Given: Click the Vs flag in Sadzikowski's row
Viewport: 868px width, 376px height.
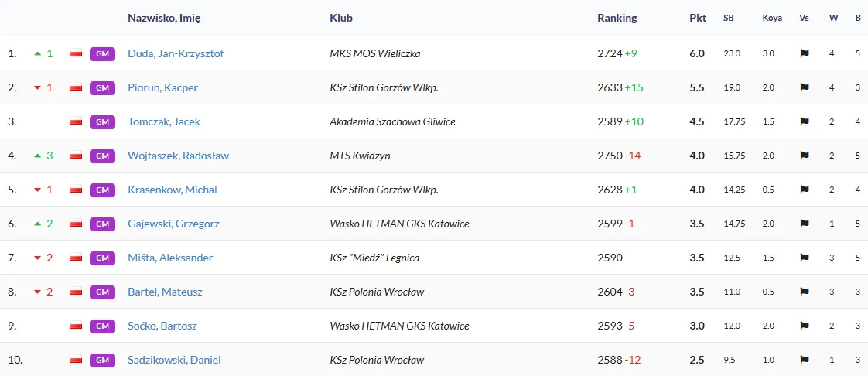Looking at the screenshot, I should tap(805, 360).
